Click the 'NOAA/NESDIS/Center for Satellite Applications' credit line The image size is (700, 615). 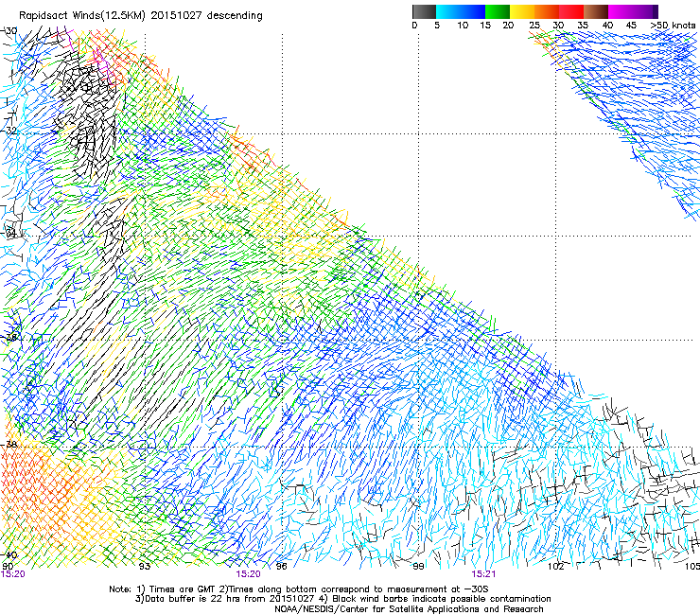tap(409, 609)
